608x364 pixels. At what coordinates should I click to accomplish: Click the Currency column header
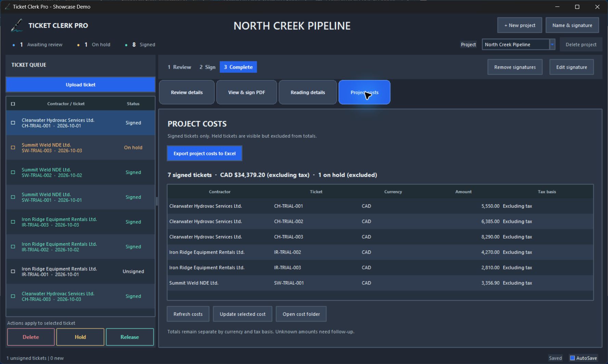point(393,192)
